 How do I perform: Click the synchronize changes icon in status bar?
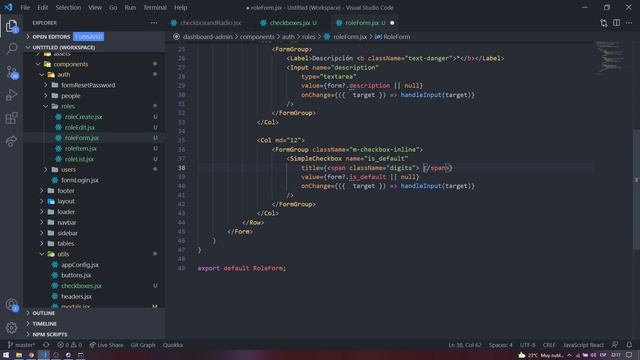[46, 345]
